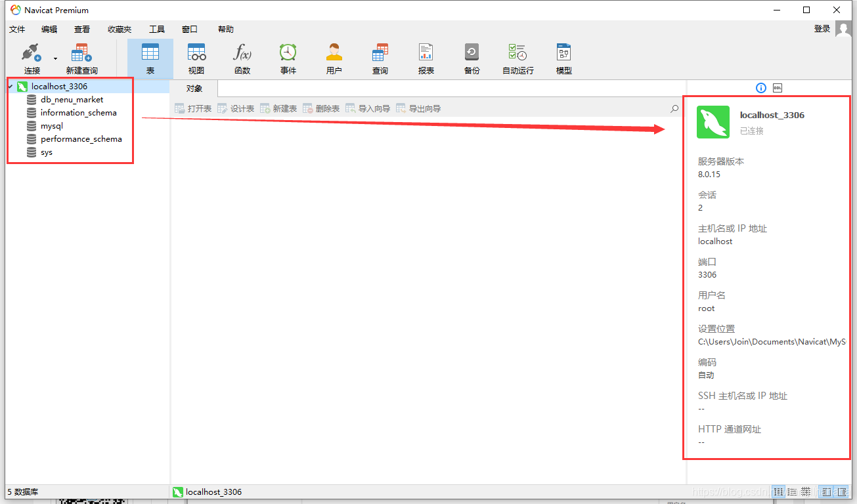
Task: Open the 收藏夹 menu
Action: click(x=120, y=30)
